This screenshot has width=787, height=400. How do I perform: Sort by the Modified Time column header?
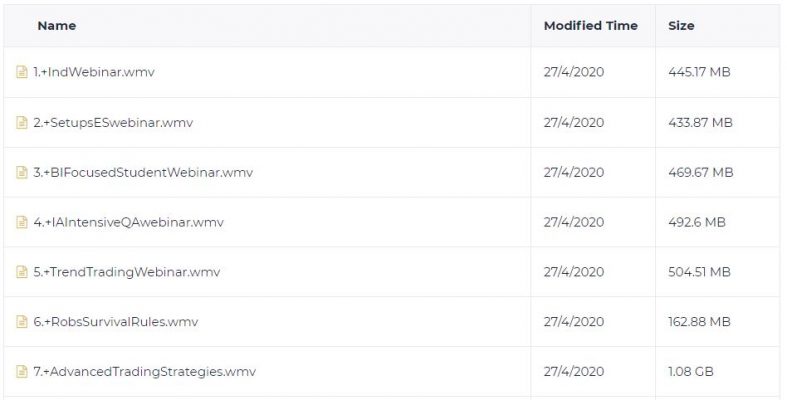(591, 26)
